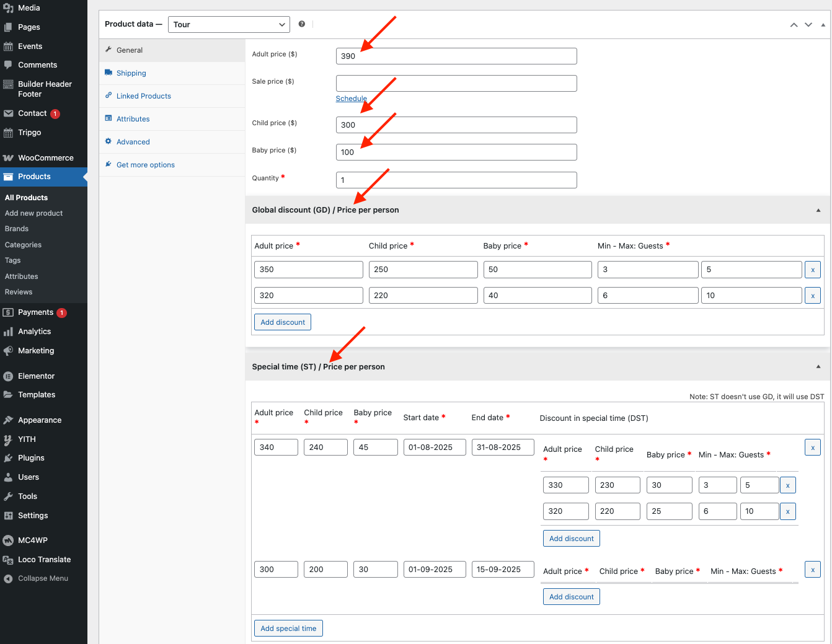Click the Tripgo sidebar icon
This screenshot has height=644, width=832.
pyautogui.click(x=8, y=133)
